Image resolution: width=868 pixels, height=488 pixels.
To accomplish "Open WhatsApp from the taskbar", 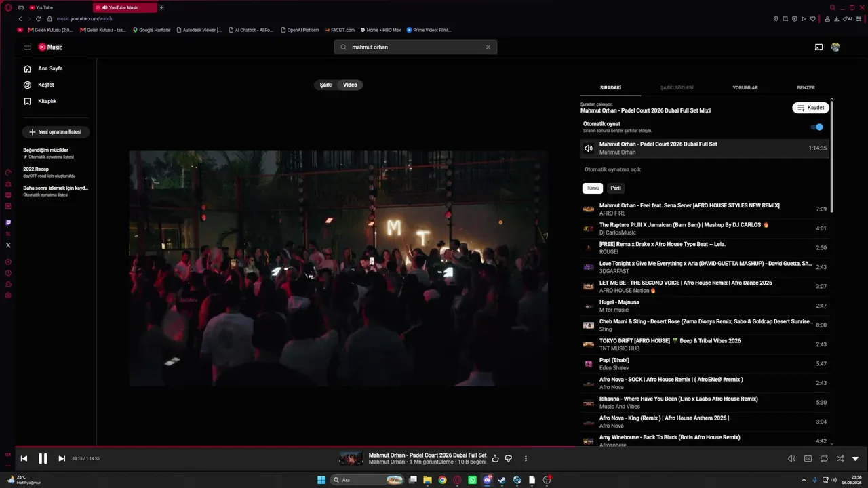I will tap(473, 480).
